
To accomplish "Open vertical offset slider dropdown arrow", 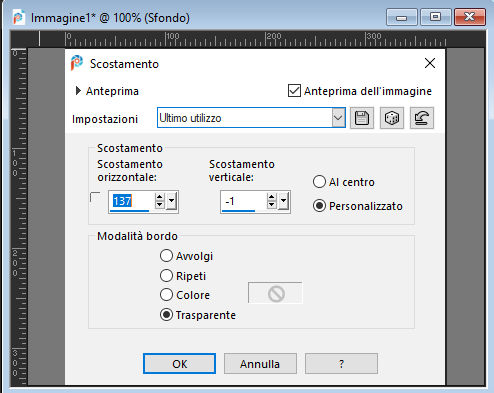I will (283, 201).
